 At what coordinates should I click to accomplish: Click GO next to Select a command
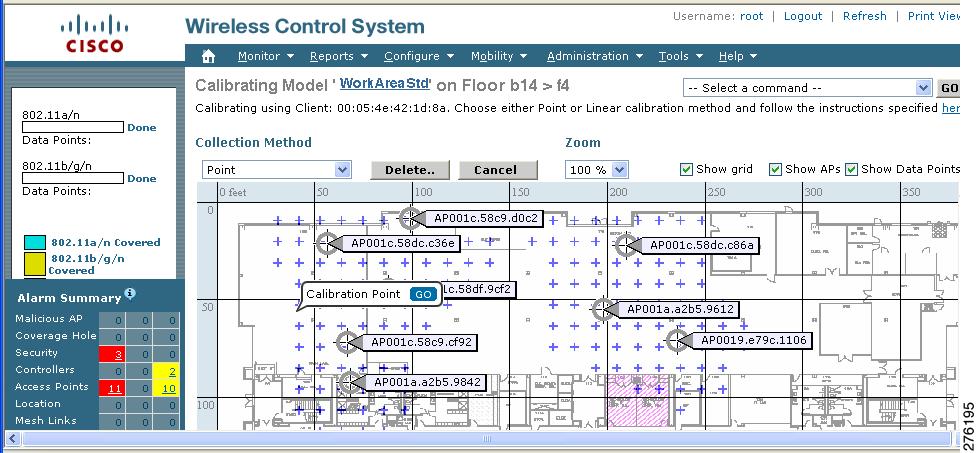coord(948,88)
